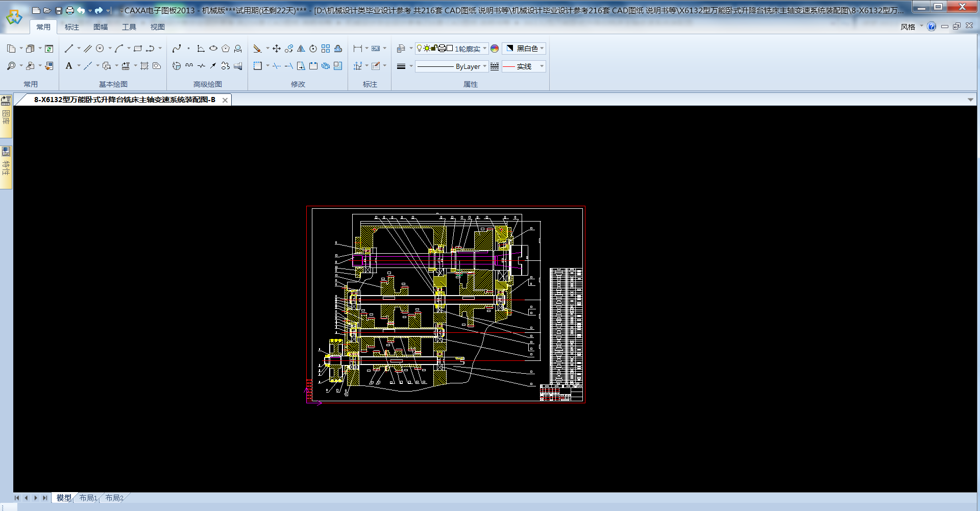The height and width of the screenshot is (511, 980).
Task: Select the Array tool in Modify group
Action: coord(326,48)
